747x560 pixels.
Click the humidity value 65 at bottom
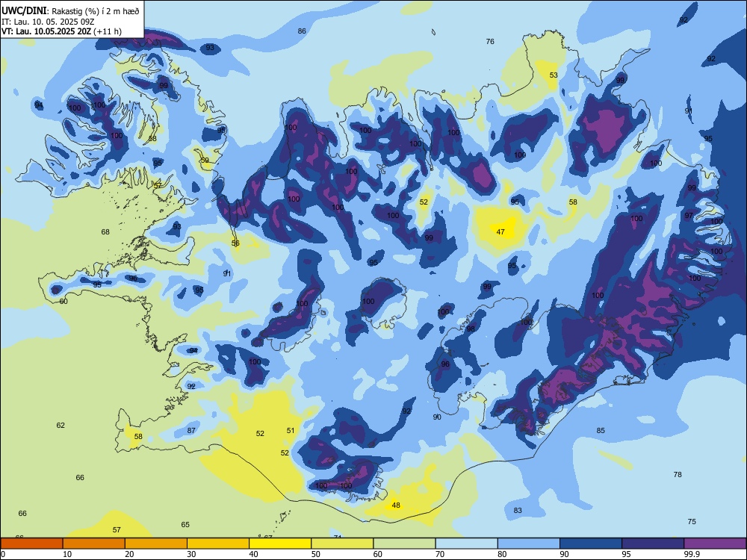coord(185,525)
